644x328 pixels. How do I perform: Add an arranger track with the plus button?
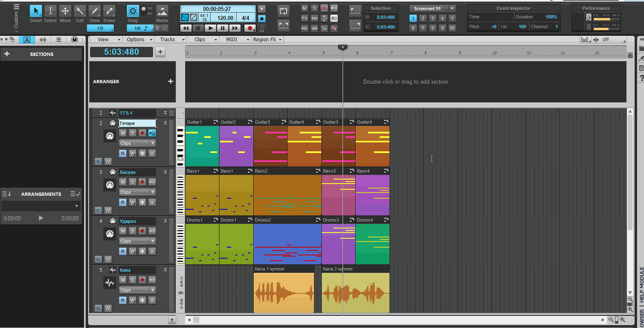pos(170,82)
